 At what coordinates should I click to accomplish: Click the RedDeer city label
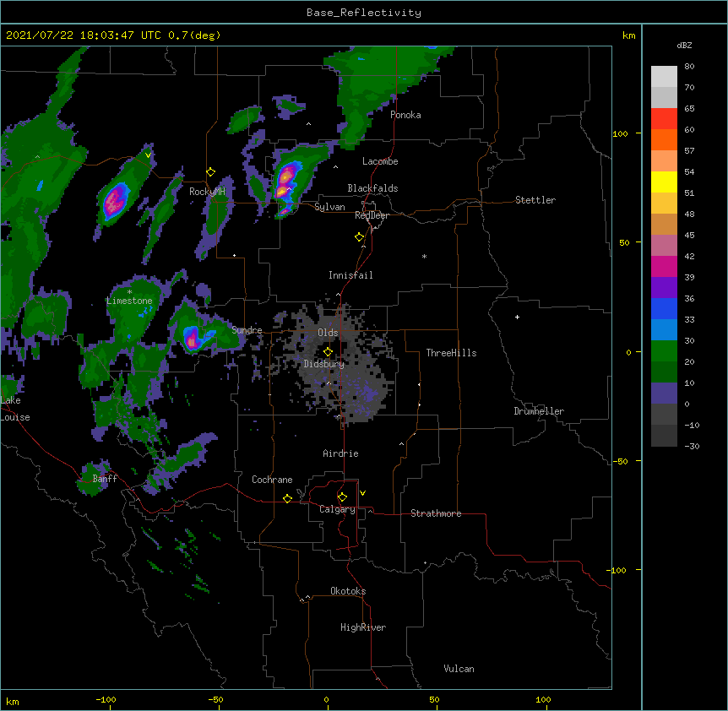372,215
